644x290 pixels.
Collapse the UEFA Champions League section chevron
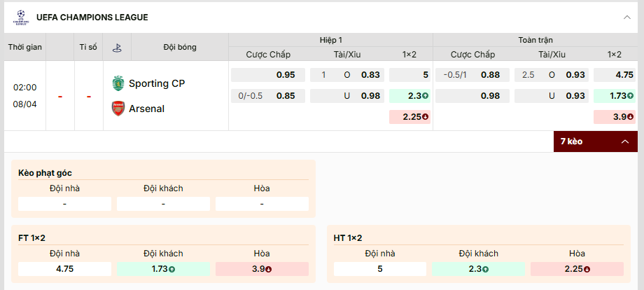point(626,18)
